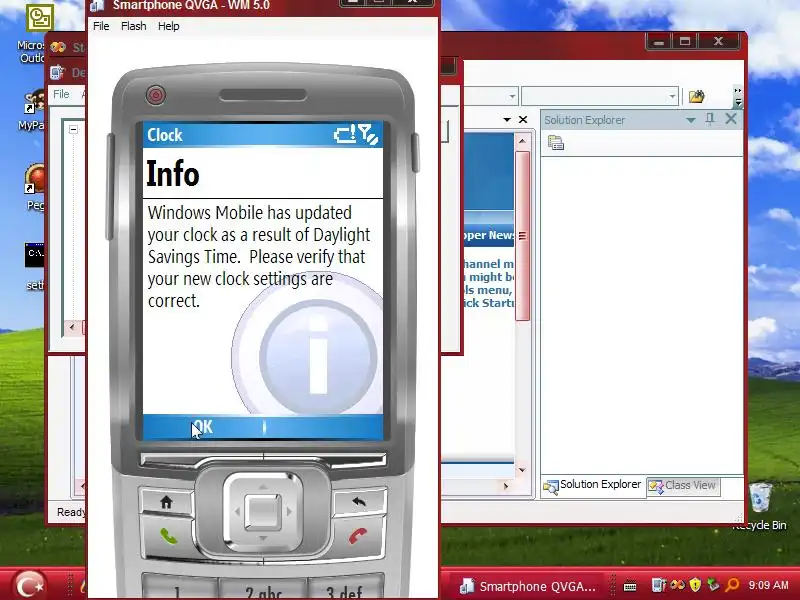Click the clock showing 9:09 AM
The width and height of the screenshot is (800, 600).
tap(768, 585)
